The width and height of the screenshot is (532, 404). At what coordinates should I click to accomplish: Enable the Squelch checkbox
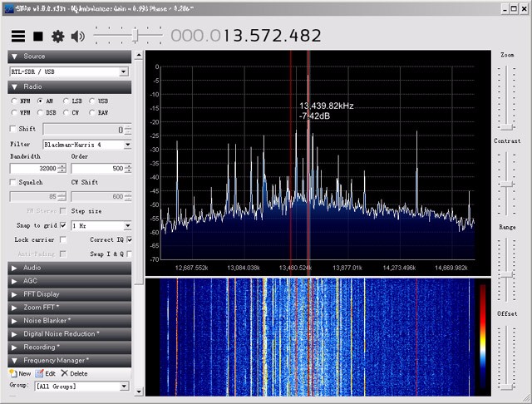click(13, 182)
